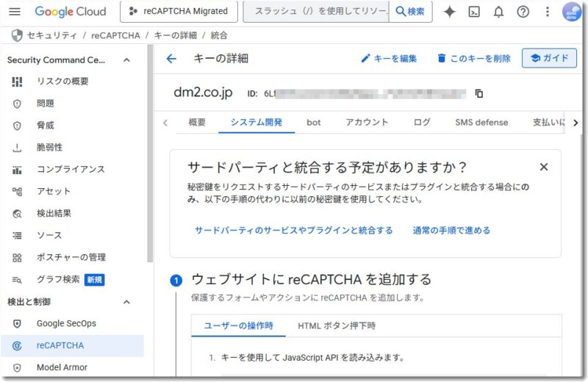Click the sidebar vertical scrollbar
Viewport: 588px width, 382px height.
point(150,154)
